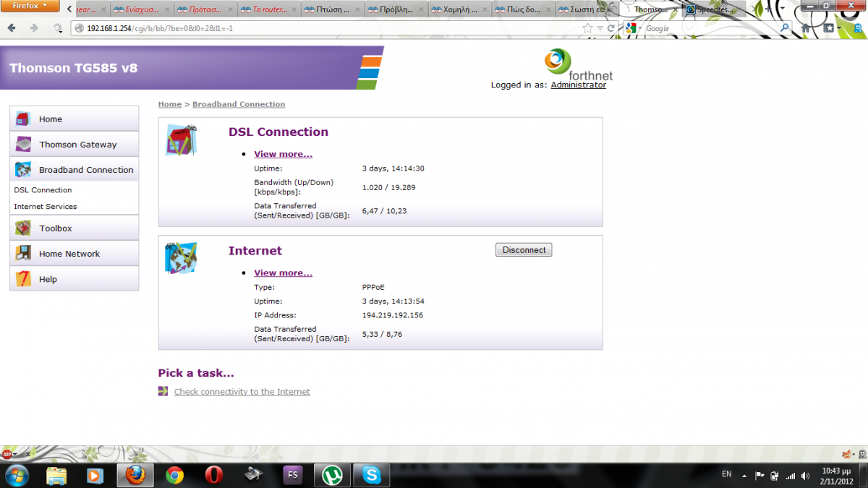Click the Thomson Gateway sidebar icon
868x488 pixels.
(23, 144)
